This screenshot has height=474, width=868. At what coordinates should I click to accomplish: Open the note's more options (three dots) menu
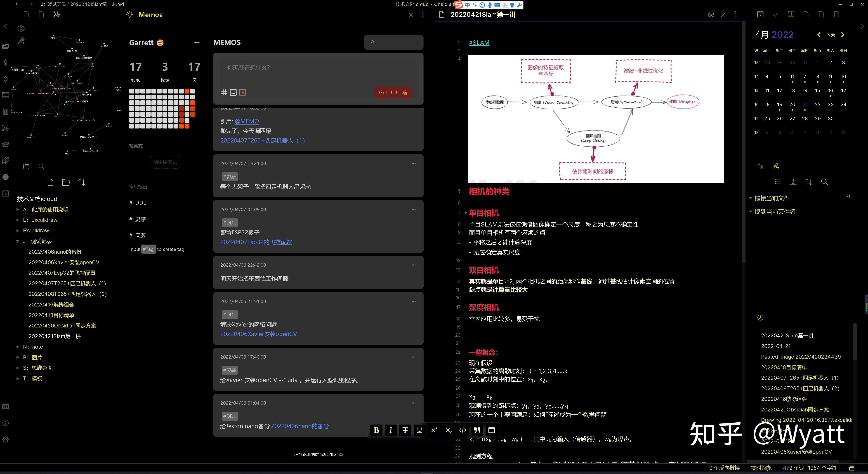coord(735,14)
